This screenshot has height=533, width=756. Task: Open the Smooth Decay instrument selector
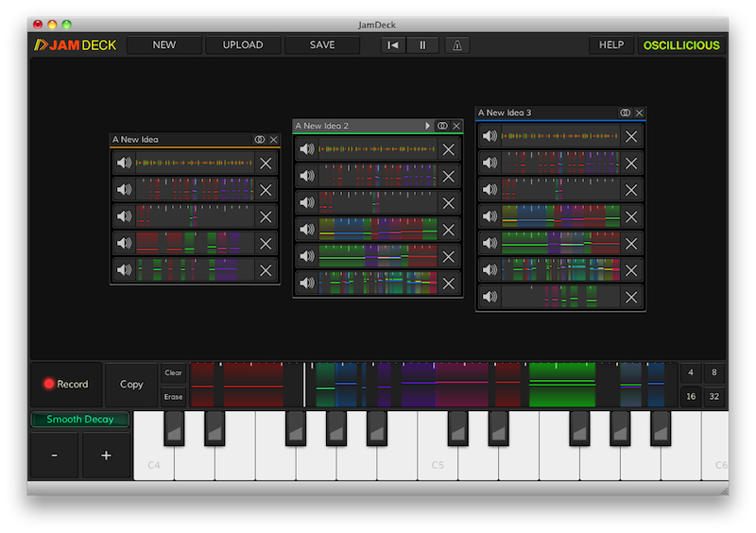[80, 420]
